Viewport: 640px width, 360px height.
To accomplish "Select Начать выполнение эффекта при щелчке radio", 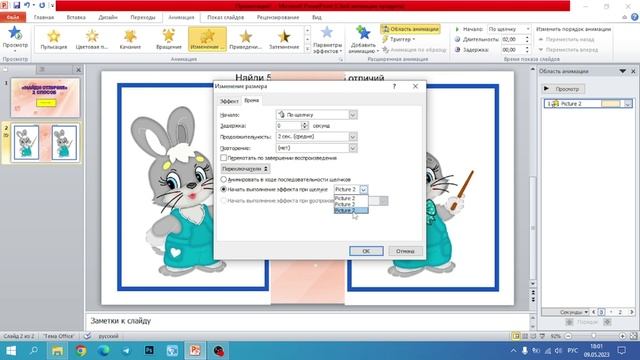I will click(223, 189).
